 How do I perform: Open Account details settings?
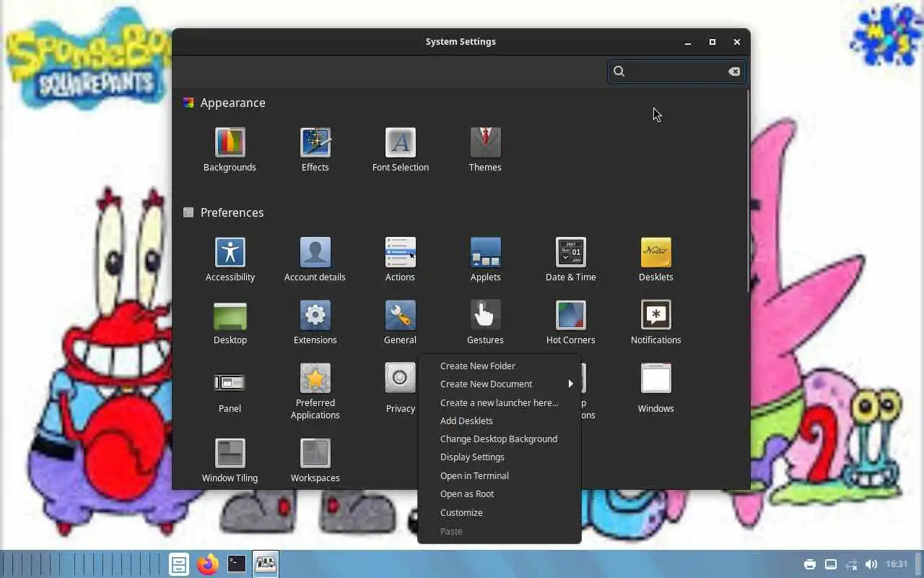coord(315,259)
